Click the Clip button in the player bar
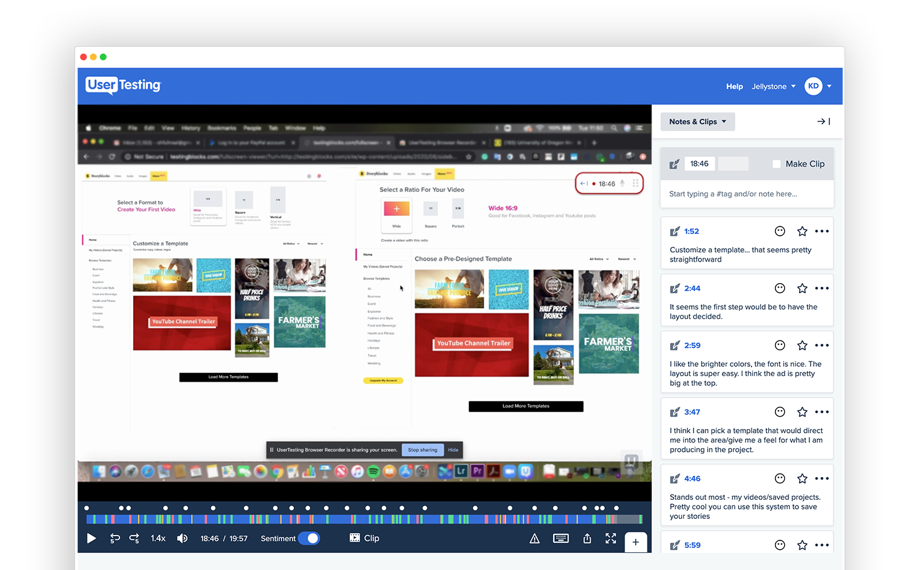 (365, 539)
